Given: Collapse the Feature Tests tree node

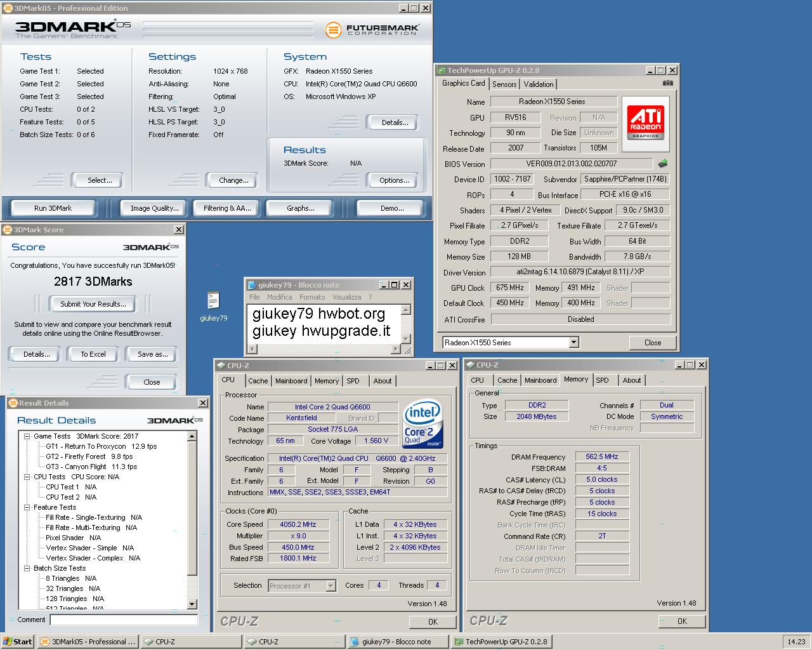Looking at the screenshot, I should pos(27,507).
